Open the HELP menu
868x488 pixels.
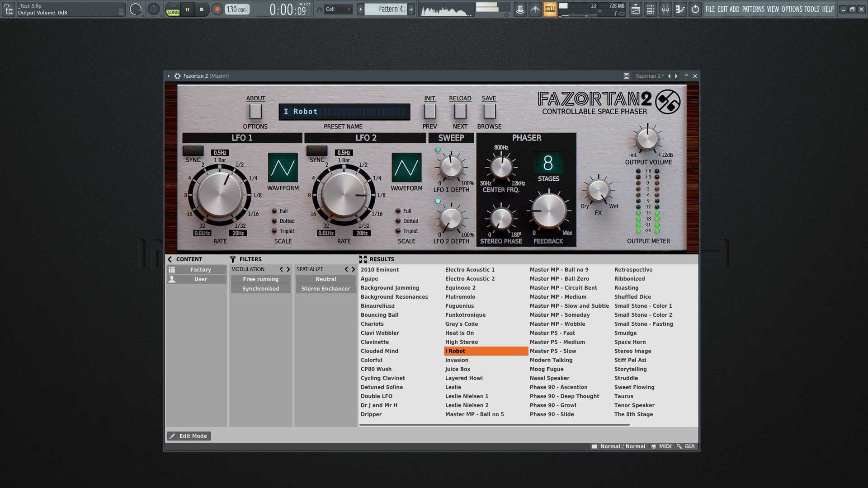click(x=828, y=9)
